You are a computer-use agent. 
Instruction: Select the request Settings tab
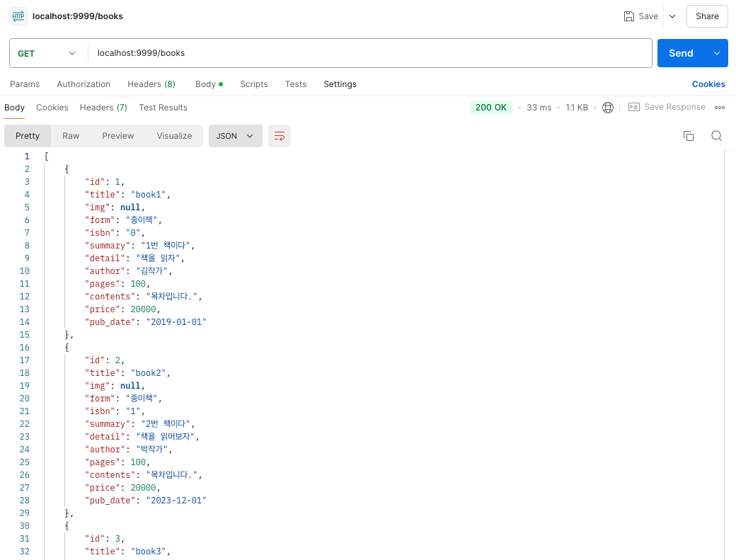pyautogui.click(x=340, y=84)
